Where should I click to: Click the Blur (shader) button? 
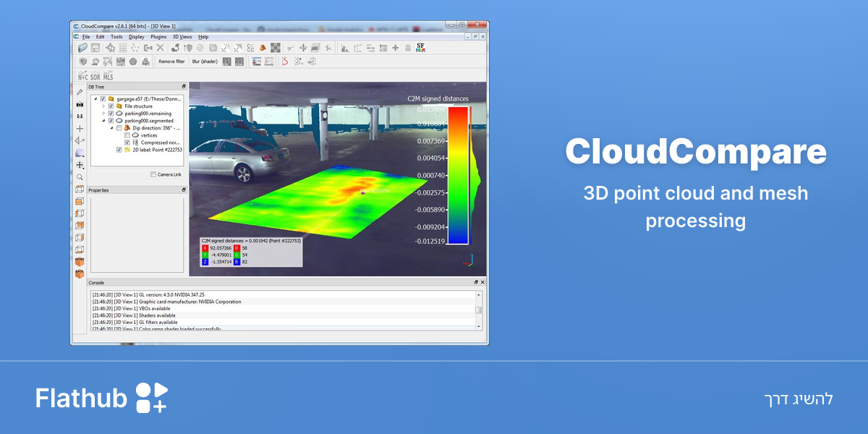[x=205, y=61]
